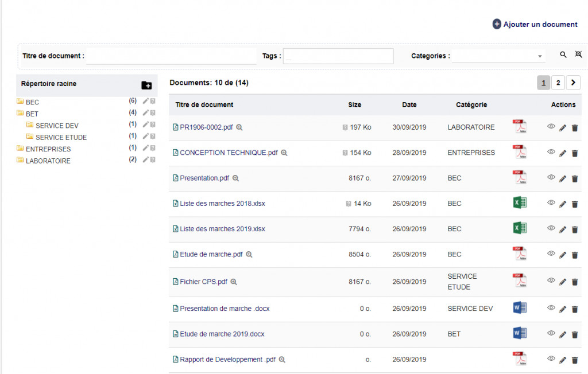
Task: Select the LABORATOIRE folder in the directory tree
Action: 48,161
